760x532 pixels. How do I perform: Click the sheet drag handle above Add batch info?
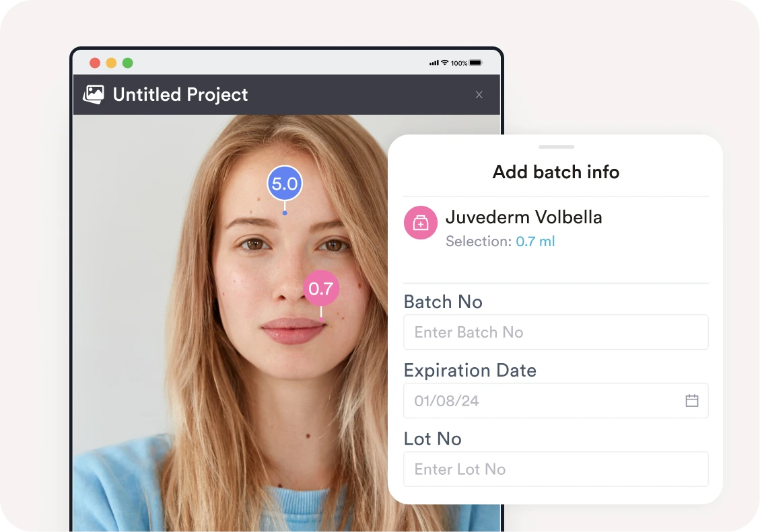(x=557, y=147)
